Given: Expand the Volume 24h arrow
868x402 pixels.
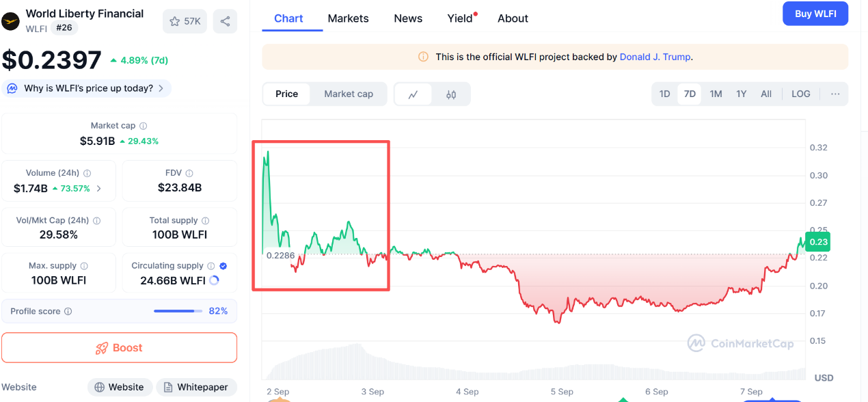Looking at the screenshot, I should coord(99,189).
